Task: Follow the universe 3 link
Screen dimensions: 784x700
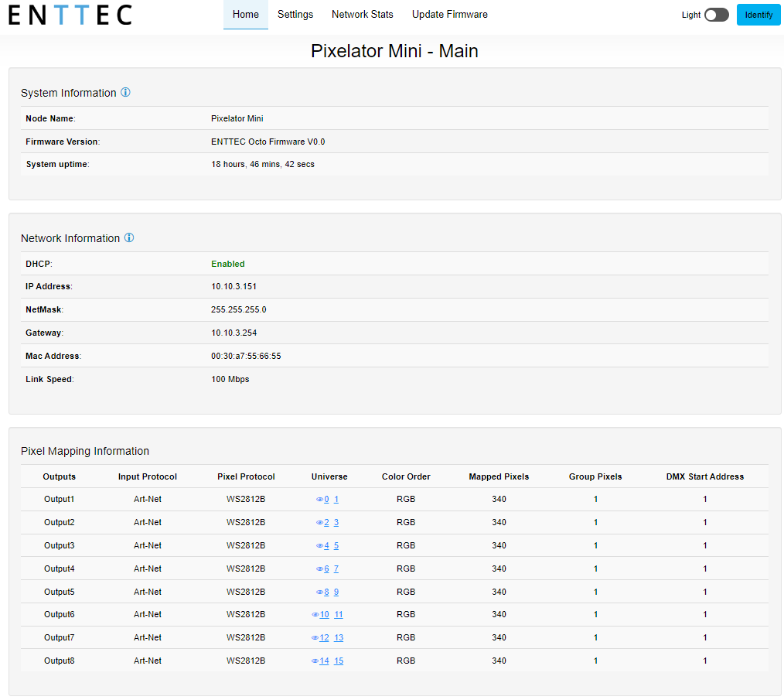Action: point(336,522)
